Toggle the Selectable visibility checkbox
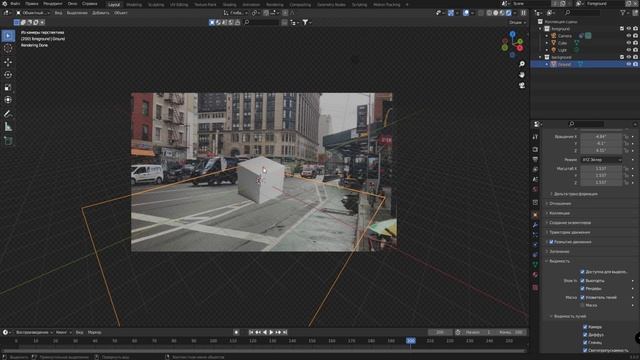This screenshot has height=360, width=640. pyautogui.click(x=582, y=271)
